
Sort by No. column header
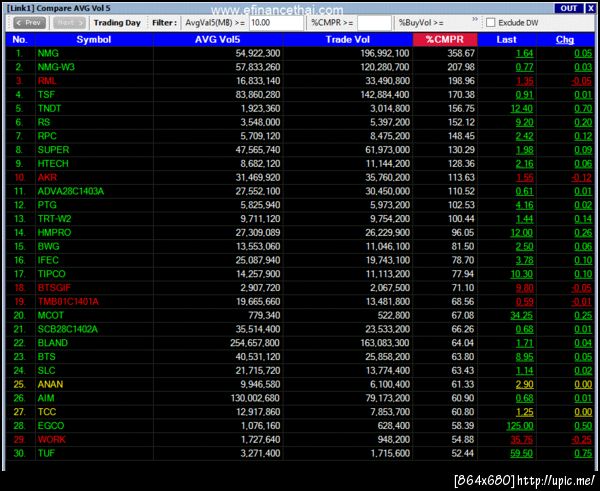(20, 40)
